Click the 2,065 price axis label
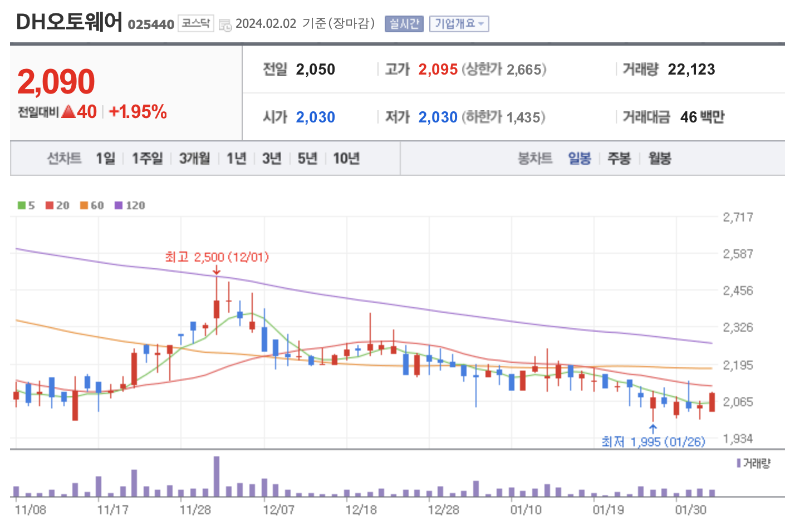 tap(738, 402)
